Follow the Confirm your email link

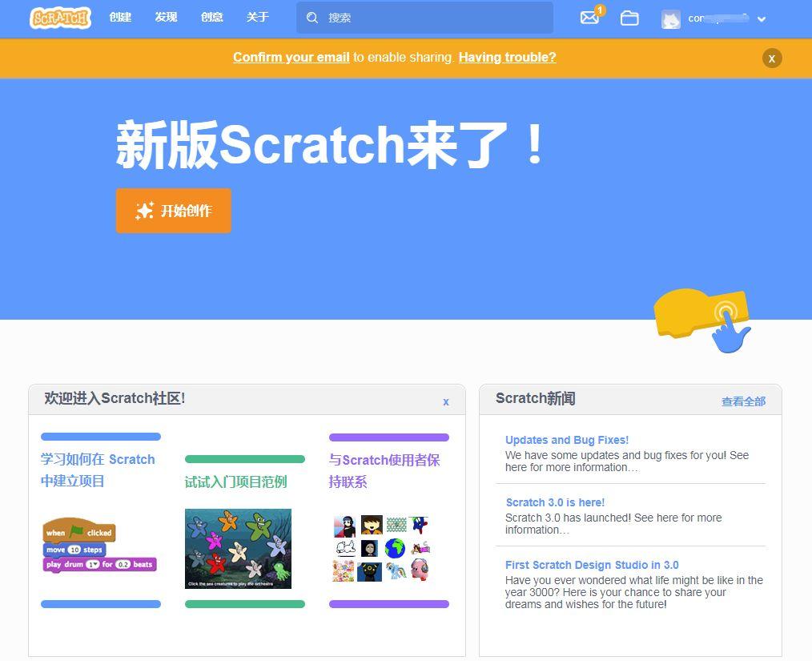(x=291, y=57)
